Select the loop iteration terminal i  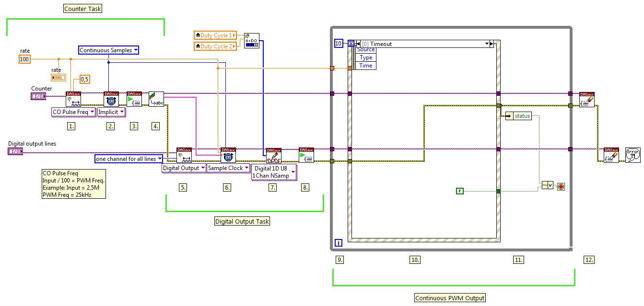[x=339, y=243]
